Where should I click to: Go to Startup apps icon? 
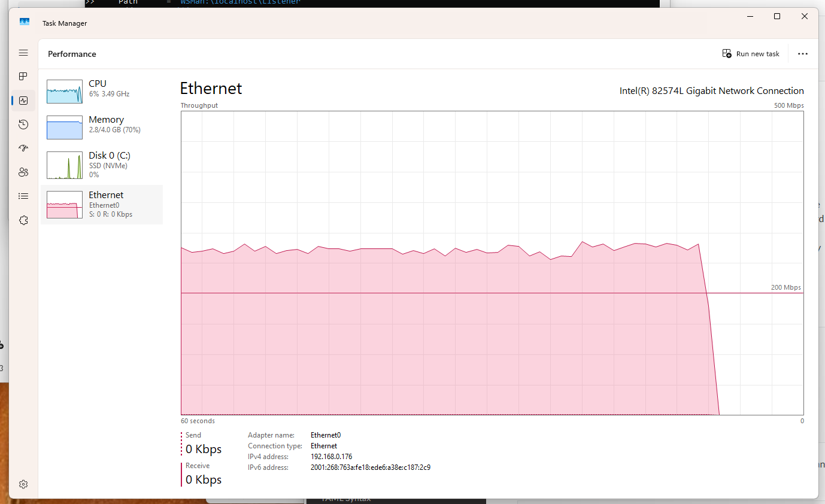(23, 148)
